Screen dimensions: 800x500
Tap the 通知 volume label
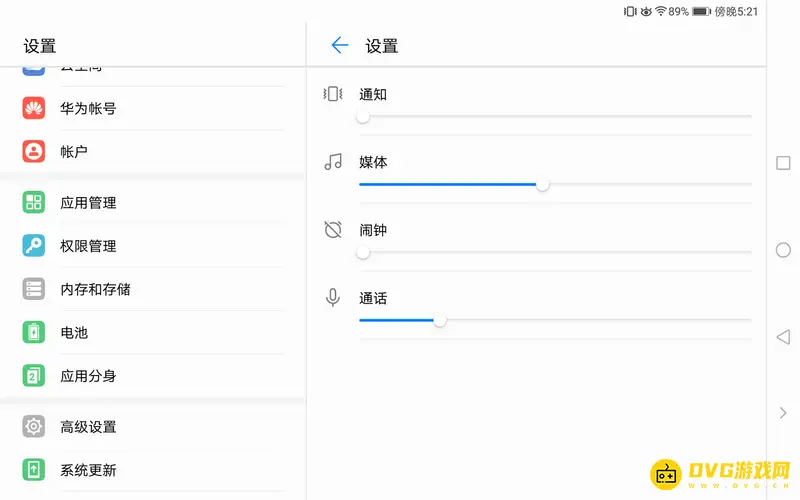373,94
